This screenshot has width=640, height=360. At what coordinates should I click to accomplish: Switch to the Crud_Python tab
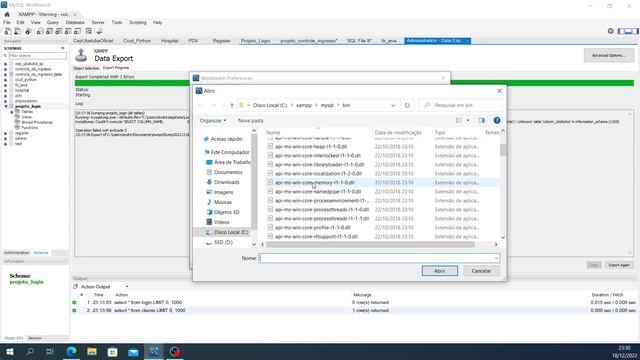137,41
